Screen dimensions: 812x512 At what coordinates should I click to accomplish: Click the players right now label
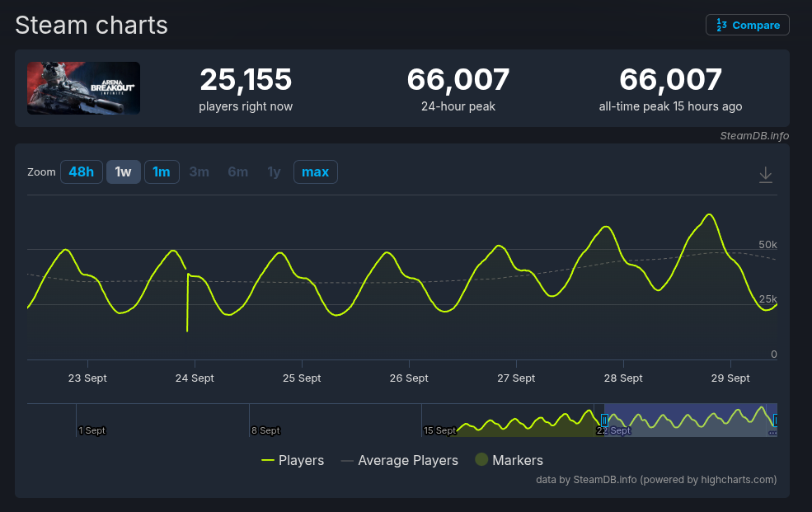tap(246, 106)
